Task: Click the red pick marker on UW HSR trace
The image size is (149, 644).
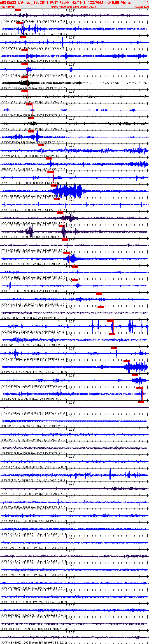Action: point(54,185)
